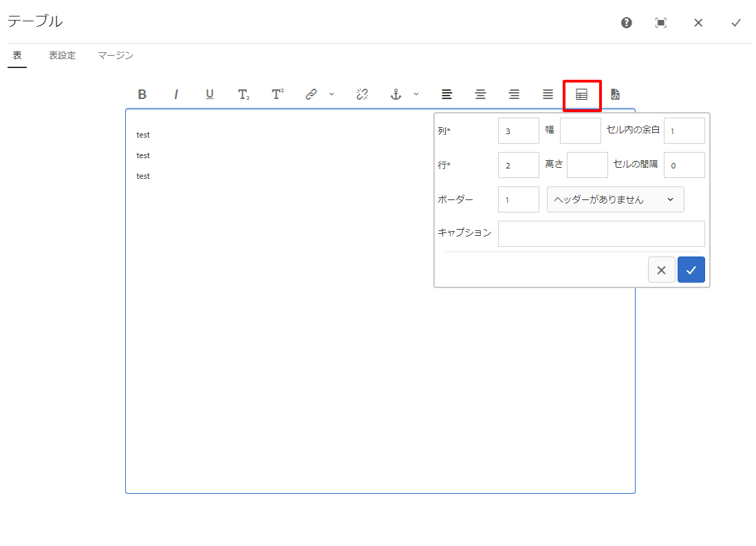Screen dimensions: 756x546
Task: Select the superscript tool
Action: pos(276,94)
